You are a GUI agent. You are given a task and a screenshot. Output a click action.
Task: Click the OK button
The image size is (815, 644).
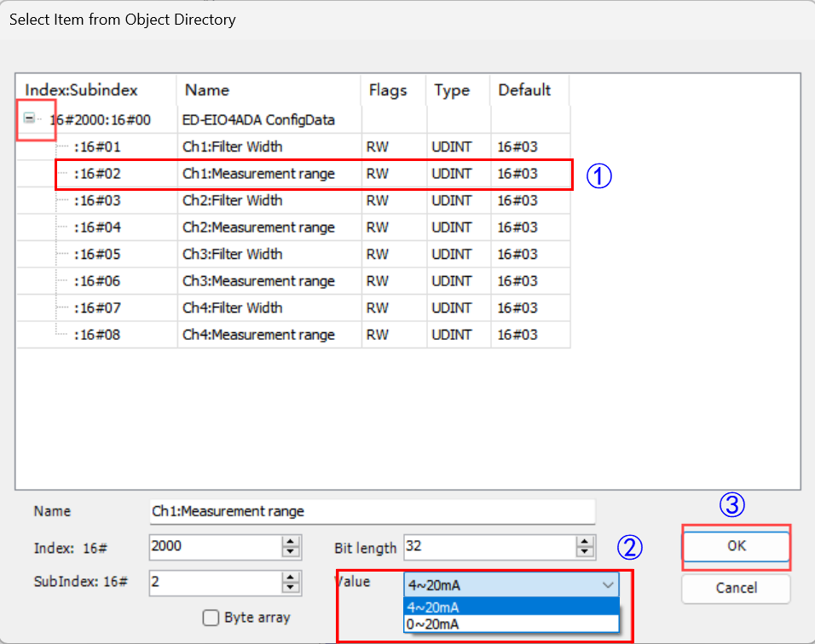(736, 547)
